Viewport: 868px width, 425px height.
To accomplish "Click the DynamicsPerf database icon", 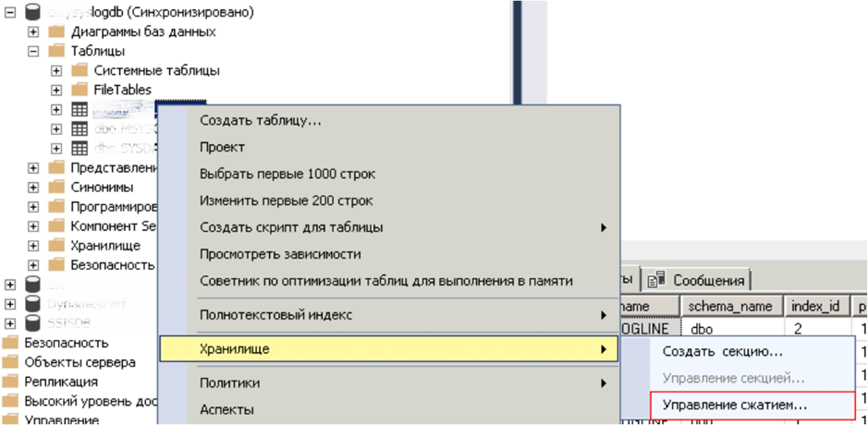I will point(33,304).
